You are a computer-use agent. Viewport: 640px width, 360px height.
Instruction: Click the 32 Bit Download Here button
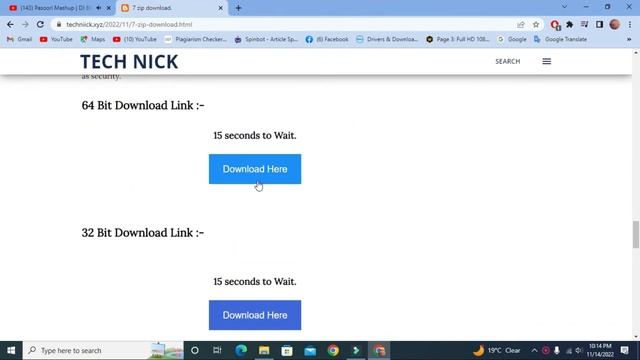click(x=255, y=315)
